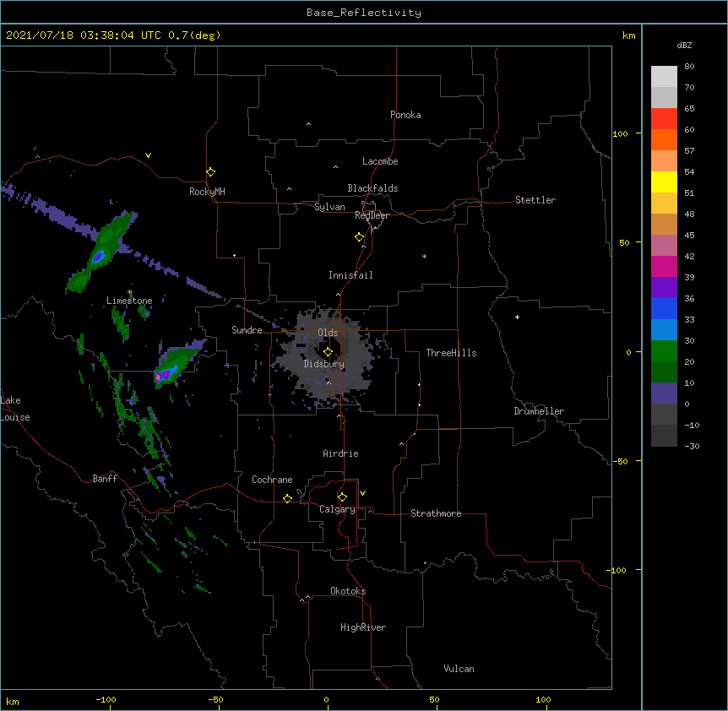Click the Ponoka city label
Screen dimensions: 728x711
click(405, 115)
